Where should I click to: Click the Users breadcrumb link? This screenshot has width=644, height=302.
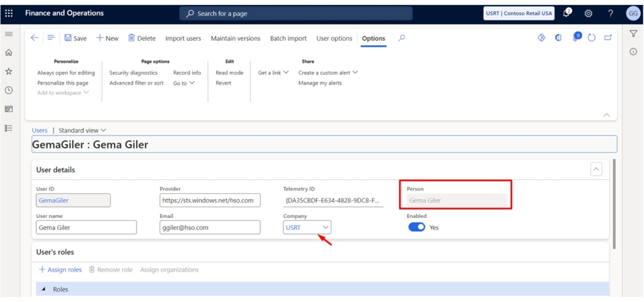pyautogui.click(x=40, y=131)
